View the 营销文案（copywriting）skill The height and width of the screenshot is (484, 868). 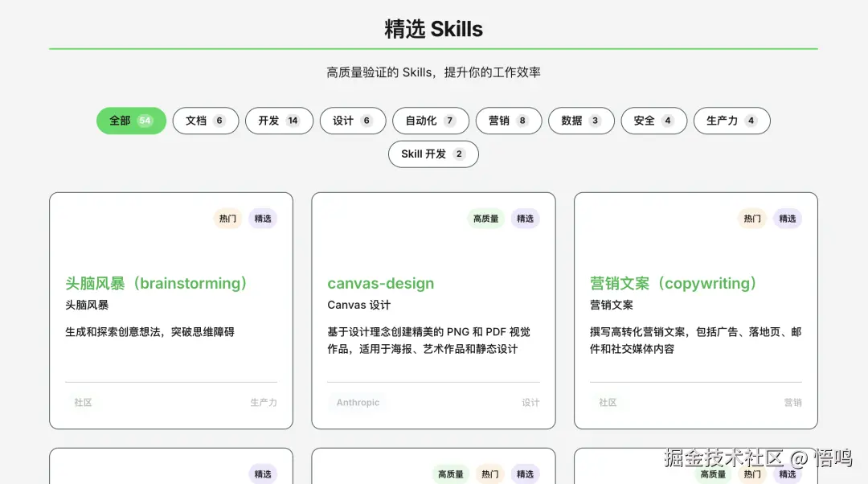coord(672,283)
